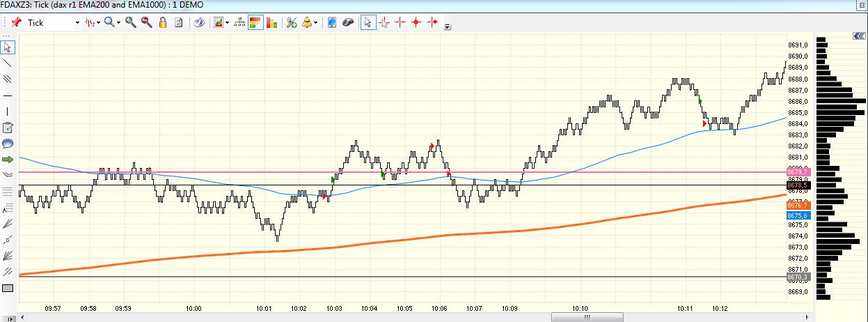Click the 10:12 time axis label

(x=720, y=308)
